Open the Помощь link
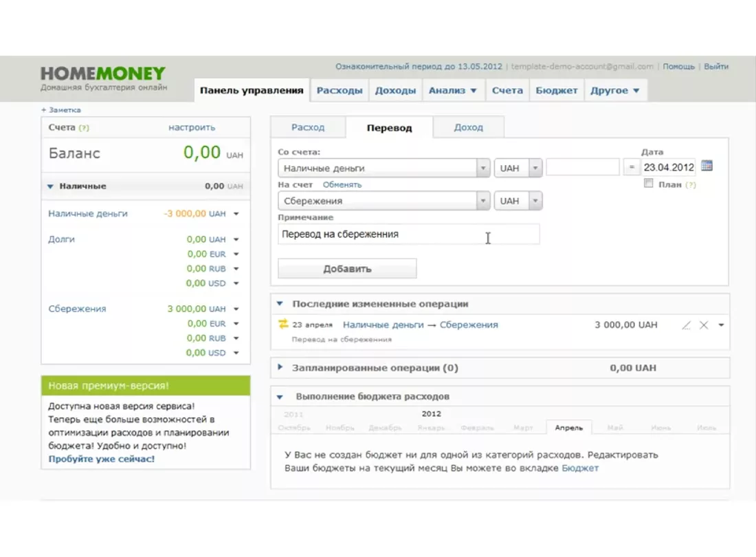This screenshot has width=756, height=557. click(678, 67)
